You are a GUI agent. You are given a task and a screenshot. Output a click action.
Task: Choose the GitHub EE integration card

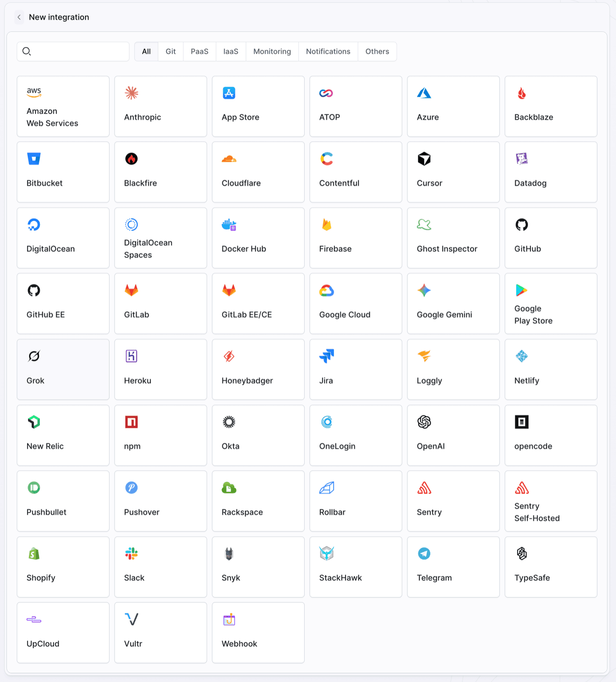[63, 304]
